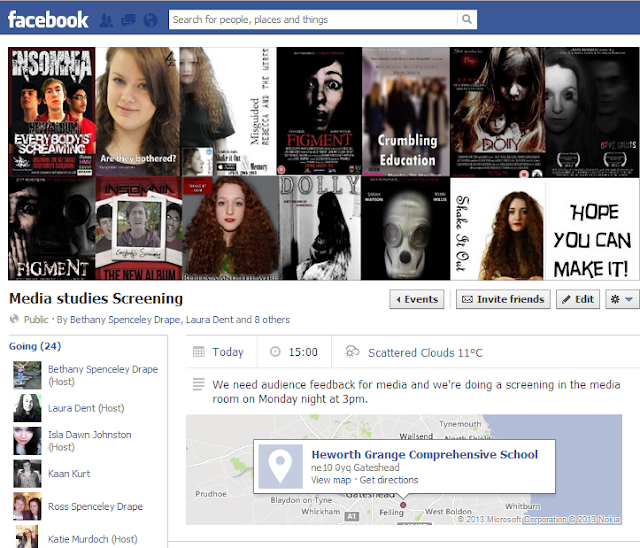Image resolution: width=640 pixels, height=548 pixels.
Task: Click Laura Dent's avatar
Action: click(27, 408)
